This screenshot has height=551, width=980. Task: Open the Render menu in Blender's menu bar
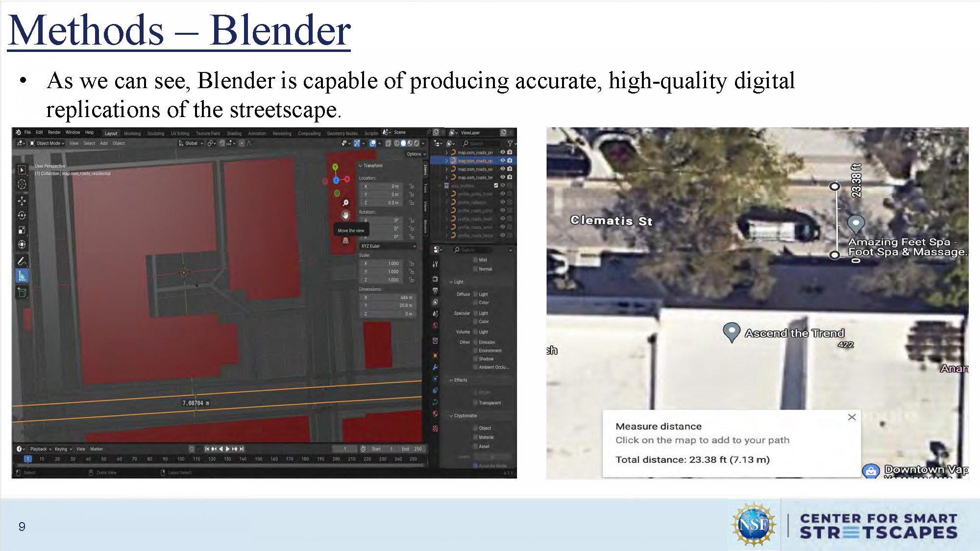[54, 132]
